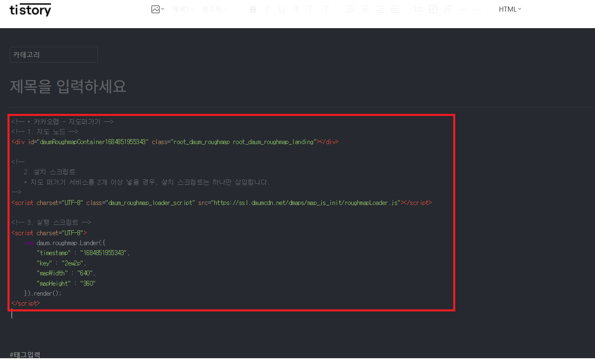Click the "mapWidth" : "640" line
Image resolution: width=595 pixels, height=364 pixels.
(66, 273)
